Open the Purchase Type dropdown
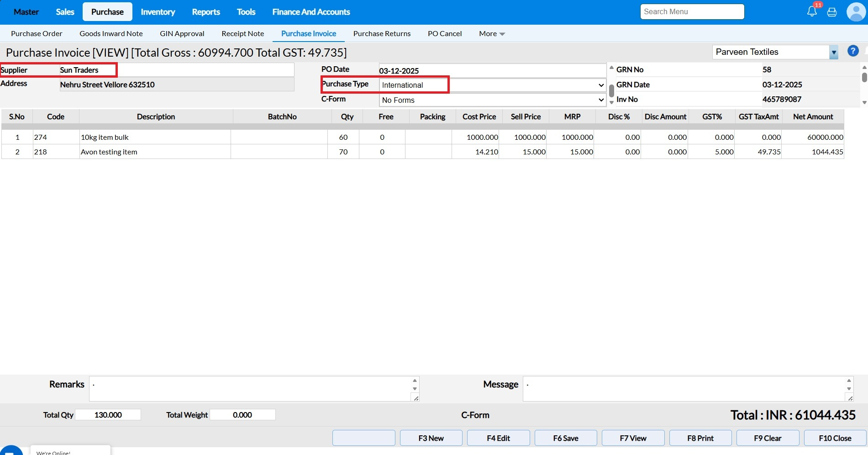Screen dimensions: 868x455 pyautogui.click(x=492, y=85)
